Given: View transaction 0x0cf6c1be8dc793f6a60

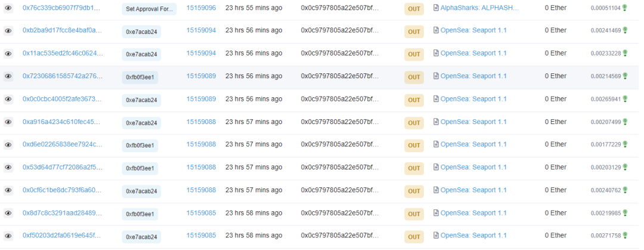Looking at the screenshot, I should click(x=63, y=190).
